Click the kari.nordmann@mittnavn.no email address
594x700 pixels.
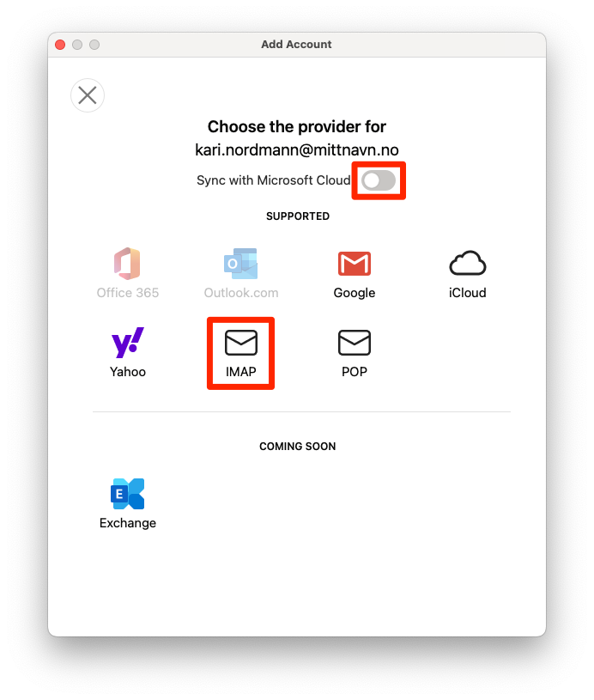(x=297, y=150)
